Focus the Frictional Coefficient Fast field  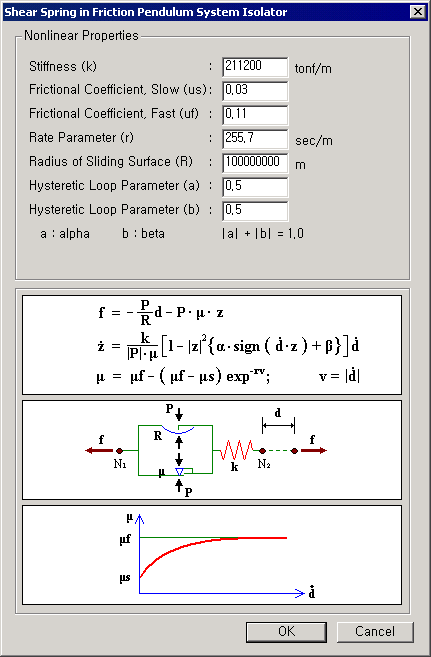pos(255,115)
